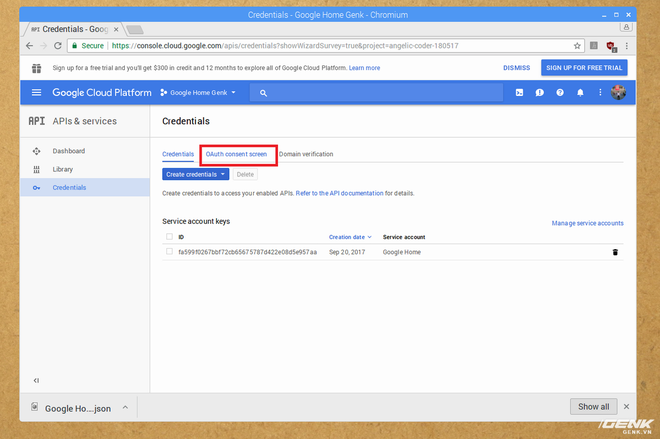660x439 pixels.
Task: Open the notifications bell
Action: tap(580, 93)
